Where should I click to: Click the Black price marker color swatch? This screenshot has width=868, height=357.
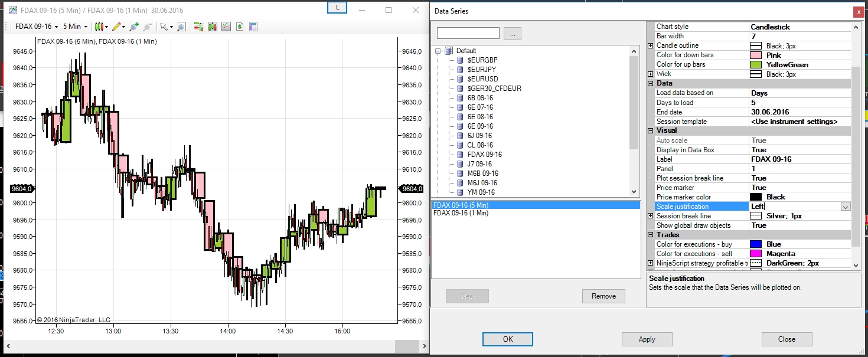[756, 197]
